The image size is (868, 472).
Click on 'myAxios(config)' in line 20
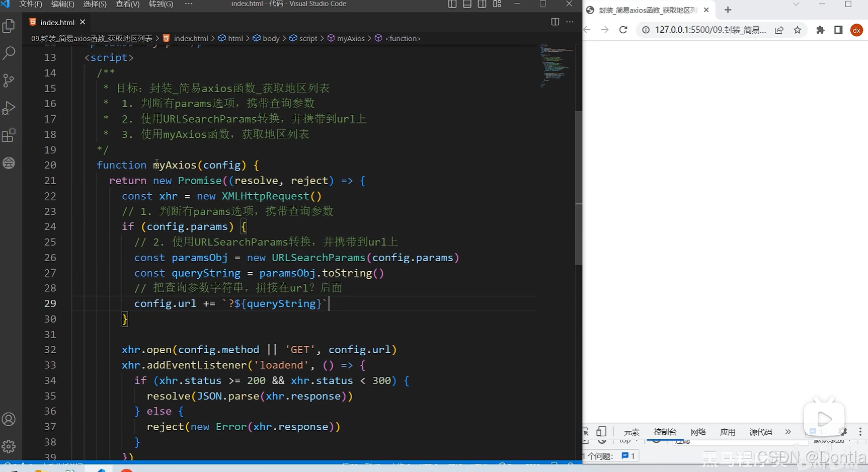coord(199,165)
